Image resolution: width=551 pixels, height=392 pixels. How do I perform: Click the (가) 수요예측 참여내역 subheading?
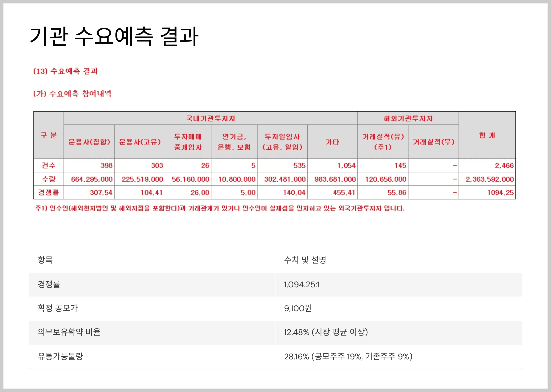pyautogui.click(x=72, y=94)
